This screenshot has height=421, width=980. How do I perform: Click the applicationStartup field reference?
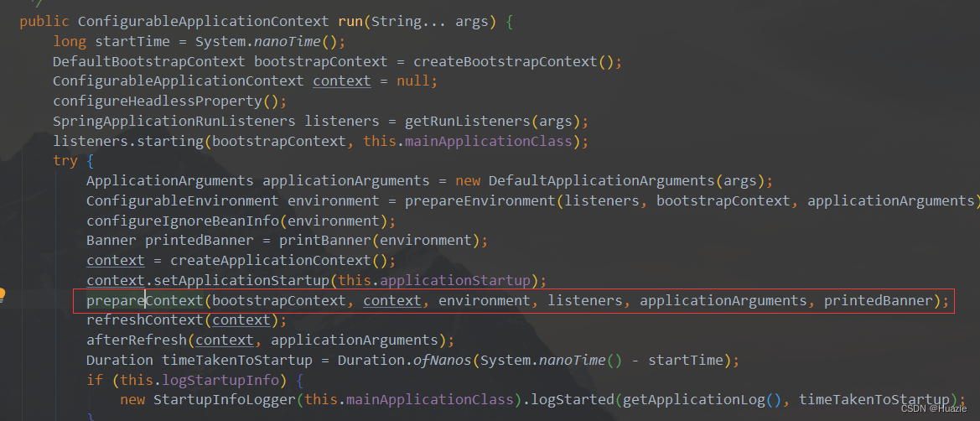click(x=455, y=280)
